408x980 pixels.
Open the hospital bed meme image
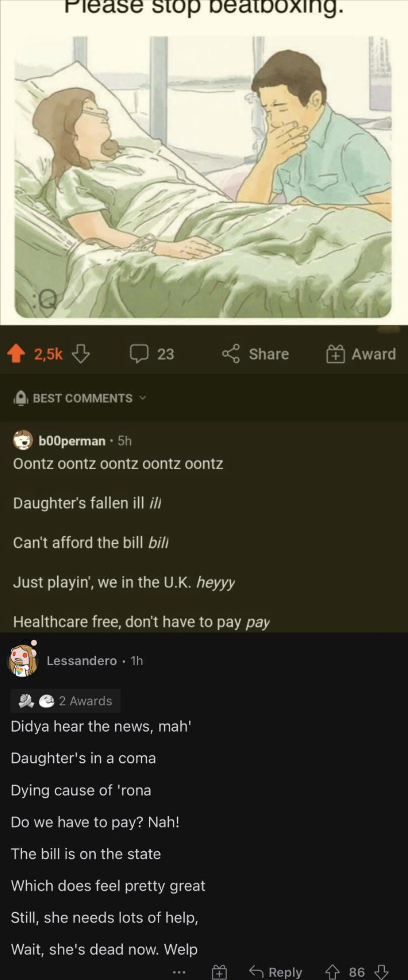click(x=203, y=177)
